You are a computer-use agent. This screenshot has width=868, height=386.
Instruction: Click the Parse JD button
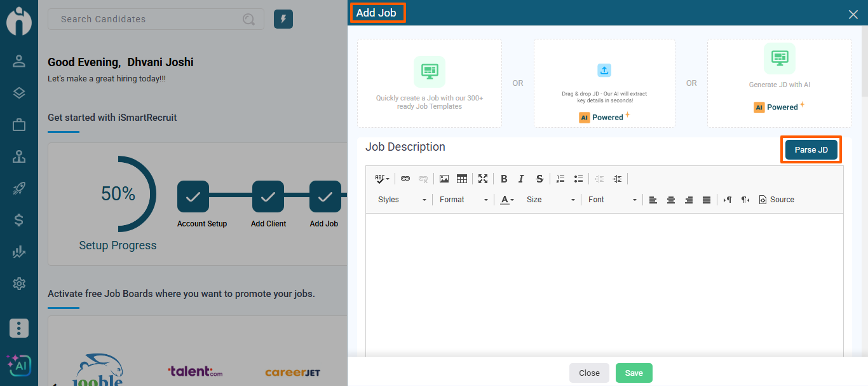pyautogui.click(x=811, y=150)
